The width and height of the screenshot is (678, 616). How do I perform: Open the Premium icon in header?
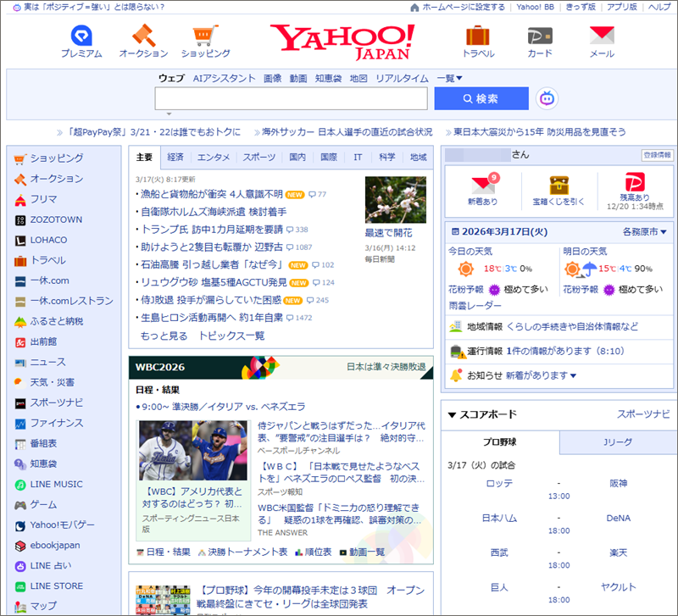(x=81, y=36)
